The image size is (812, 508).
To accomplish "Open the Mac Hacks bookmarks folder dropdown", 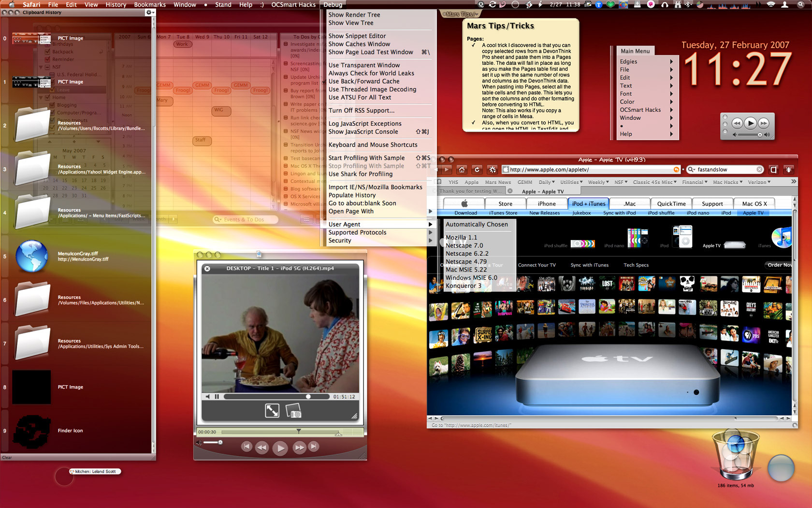I will tap(727, 182).
